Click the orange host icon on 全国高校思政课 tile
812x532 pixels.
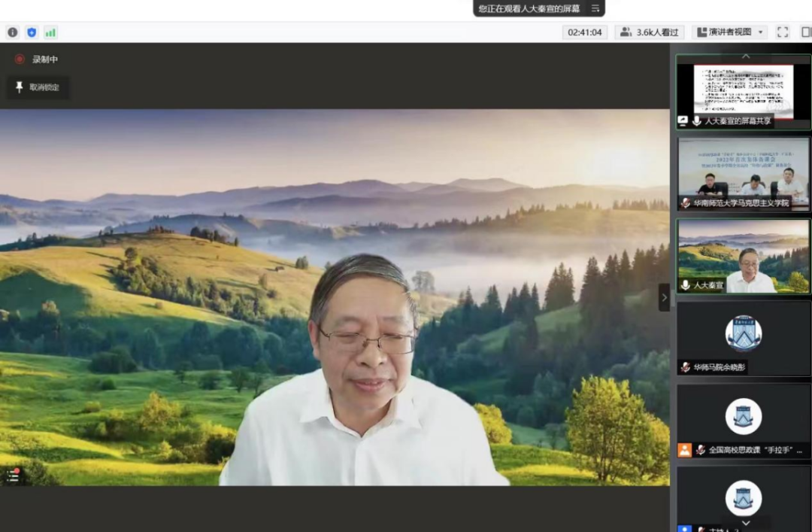click(x=684, y=450)
